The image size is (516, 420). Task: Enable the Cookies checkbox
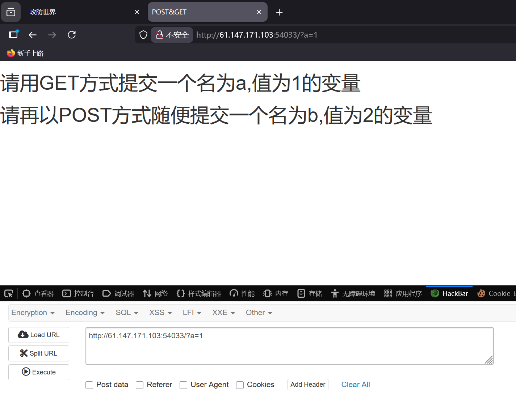point(240,385)
